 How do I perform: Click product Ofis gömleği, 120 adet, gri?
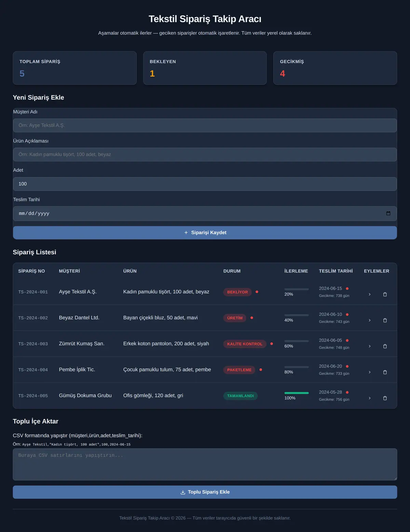coord(153,396)
